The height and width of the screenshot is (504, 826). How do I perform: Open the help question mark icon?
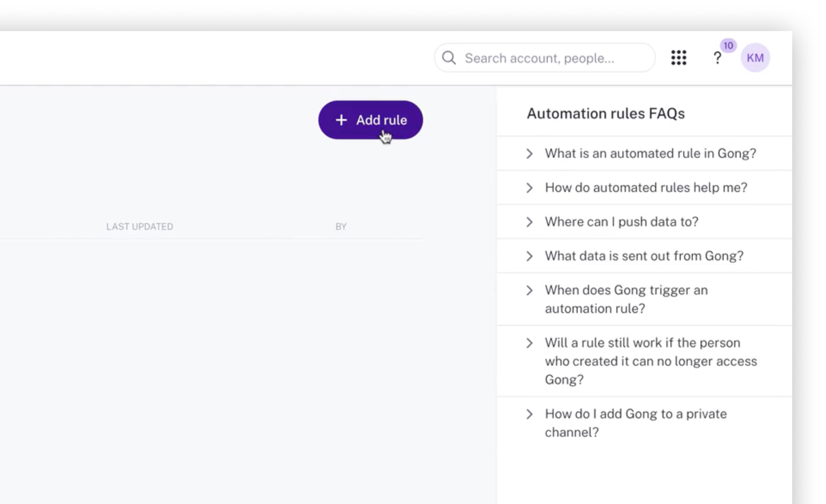coord(717,58)
